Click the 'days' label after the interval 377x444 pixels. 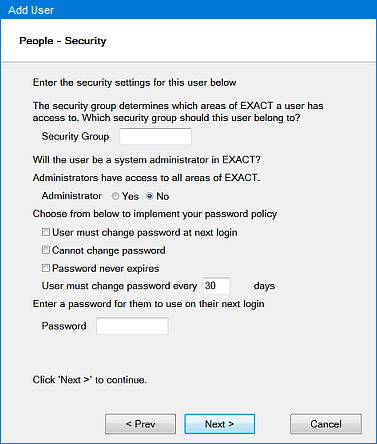pos(264,286)
